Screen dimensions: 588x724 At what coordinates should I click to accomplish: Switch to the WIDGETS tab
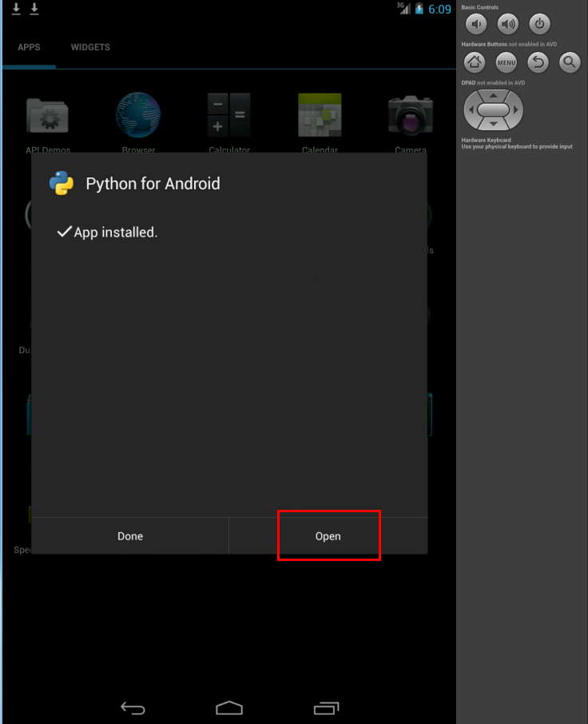(x=90, y=47)
